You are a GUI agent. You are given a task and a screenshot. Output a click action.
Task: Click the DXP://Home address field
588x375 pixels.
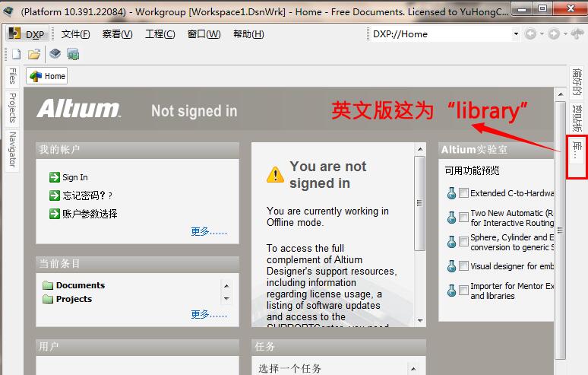[x=441, y=34]
